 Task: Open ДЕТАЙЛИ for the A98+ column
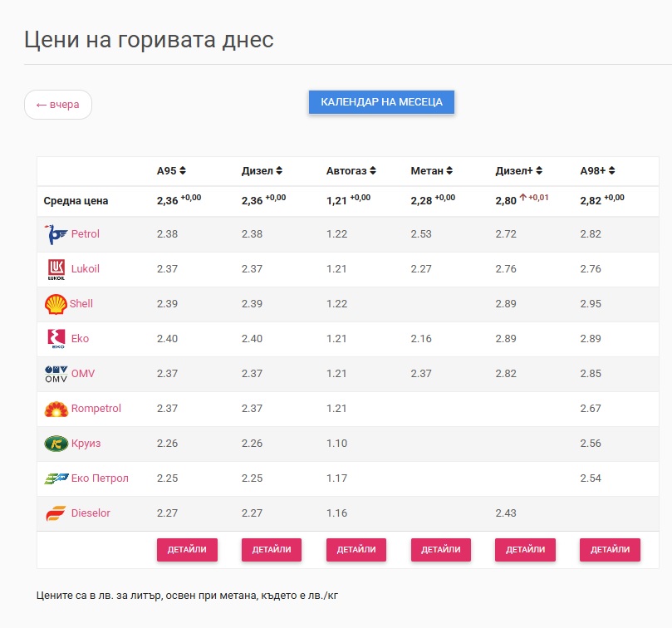coord(610,550)
